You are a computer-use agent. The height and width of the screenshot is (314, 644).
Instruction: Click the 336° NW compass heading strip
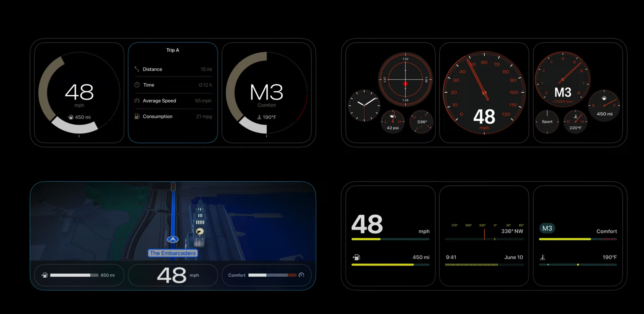[x=484, y=239]
